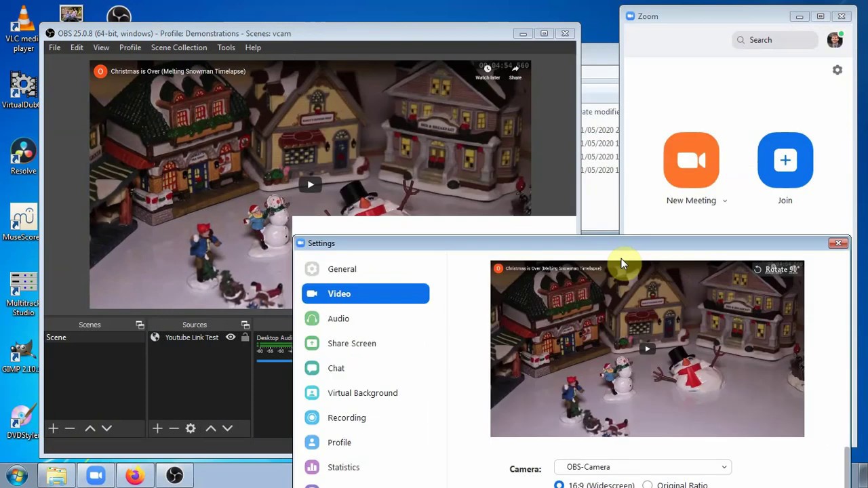The width and height of the screenshot is (868, 488).
Task: Remove the selected scene with minus icon
Action: coord(70,428)
